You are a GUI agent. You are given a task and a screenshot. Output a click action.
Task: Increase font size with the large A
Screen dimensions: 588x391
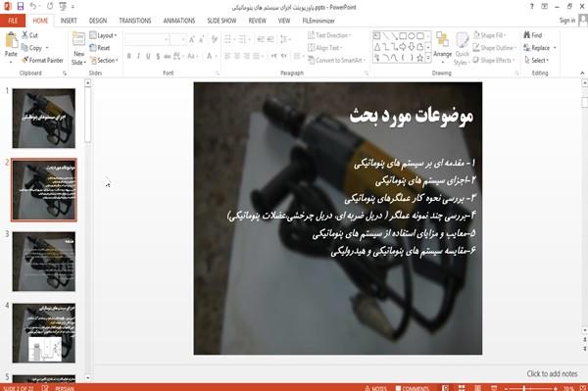(192, 39)
